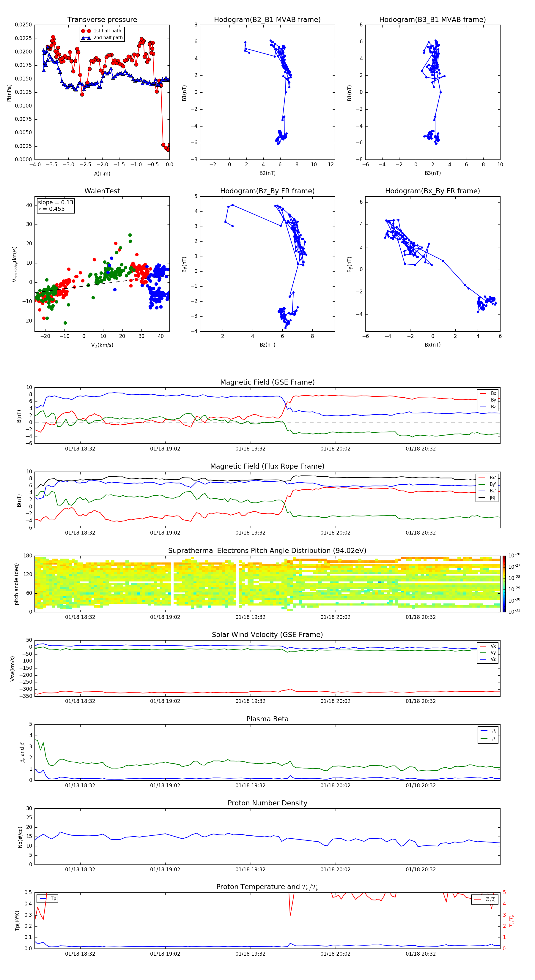This screenshot has height=980, width=535.
Task: Click the "Tp(10^6K)" y-axis label
Action: pyautogui.click(x=17, y=921)
